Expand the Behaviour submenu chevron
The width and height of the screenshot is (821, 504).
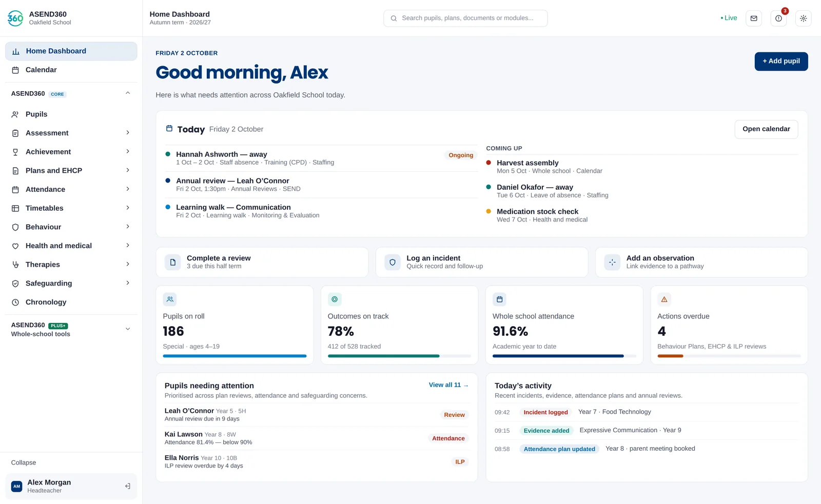[x=128, y=227]
